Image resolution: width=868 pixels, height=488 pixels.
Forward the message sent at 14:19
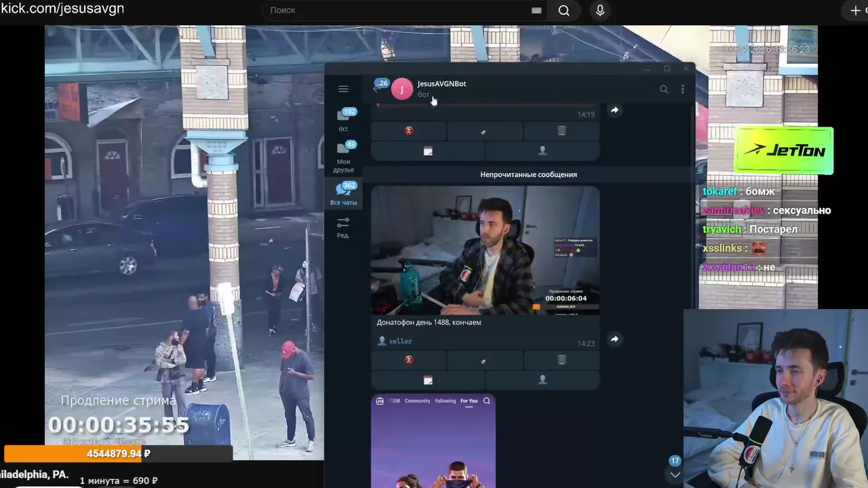[x=614, y=110]
